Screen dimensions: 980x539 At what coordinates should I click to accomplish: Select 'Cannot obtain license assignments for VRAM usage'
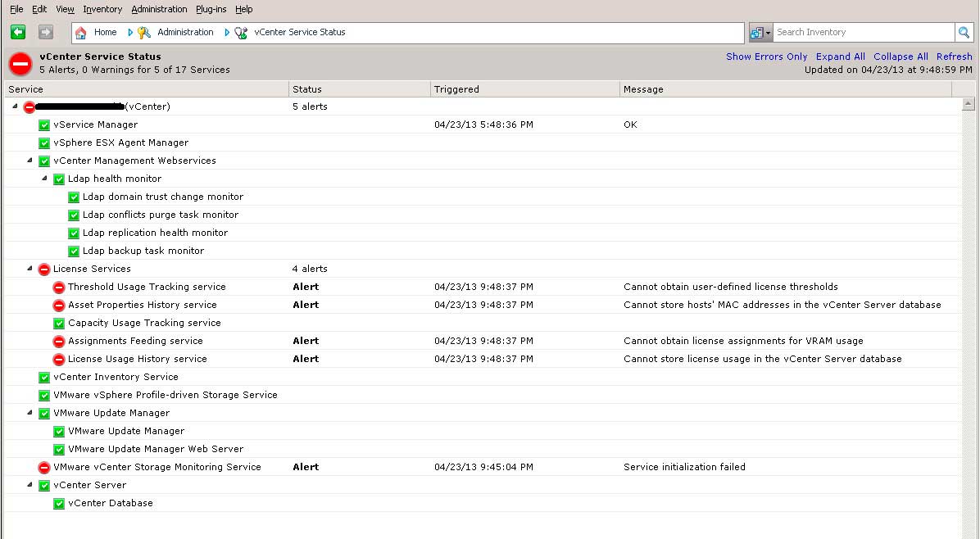pos(743,341)
